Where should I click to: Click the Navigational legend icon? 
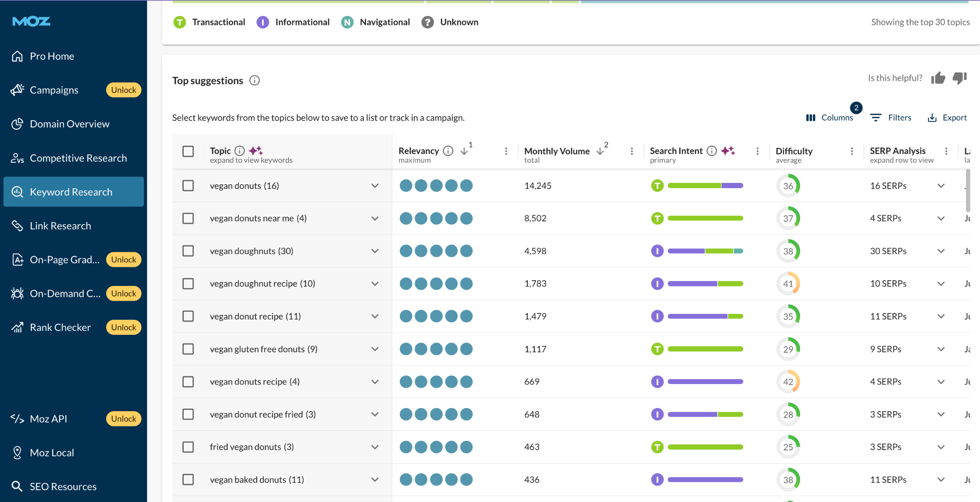point(347,22)
